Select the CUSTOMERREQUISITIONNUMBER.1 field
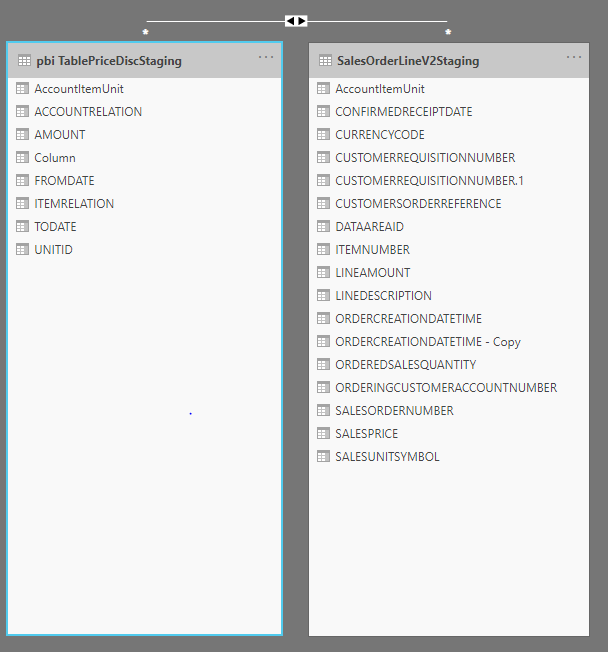Viewport: 608px width, 652px height. (430, 180)
